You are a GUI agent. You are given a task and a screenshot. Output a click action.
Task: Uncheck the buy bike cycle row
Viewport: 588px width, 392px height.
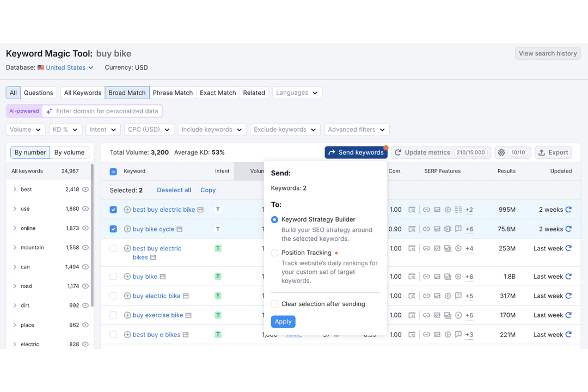click(x=113, y=229)
